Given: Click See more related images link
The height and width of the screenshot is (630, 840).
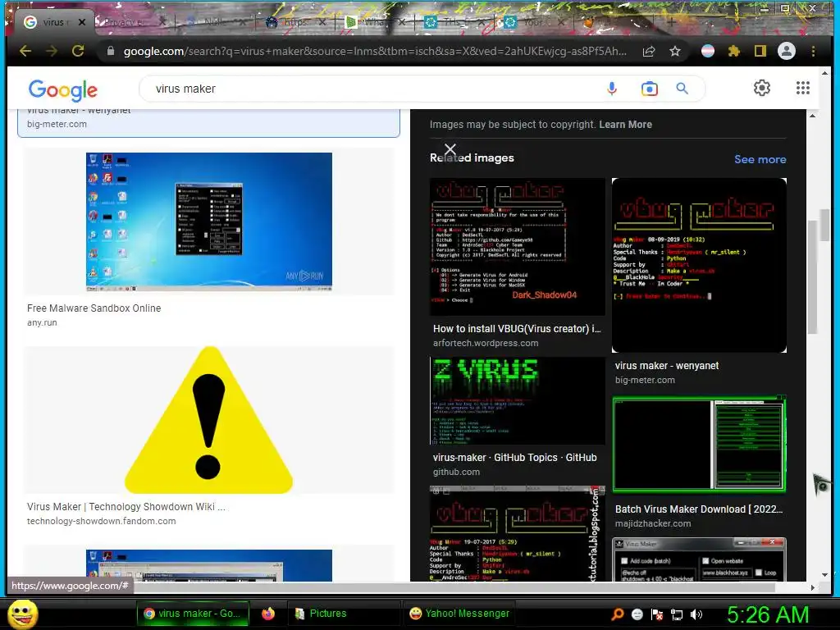Looking at the screenshot, I should click(760, 159).
